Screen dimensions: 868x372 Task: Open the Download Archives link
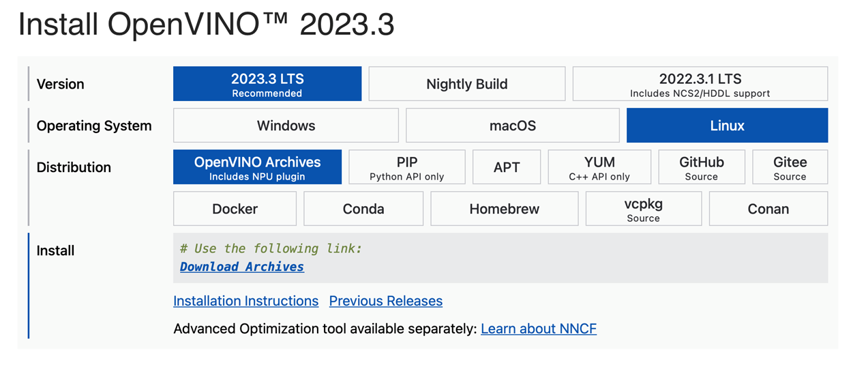pos(242,267)
